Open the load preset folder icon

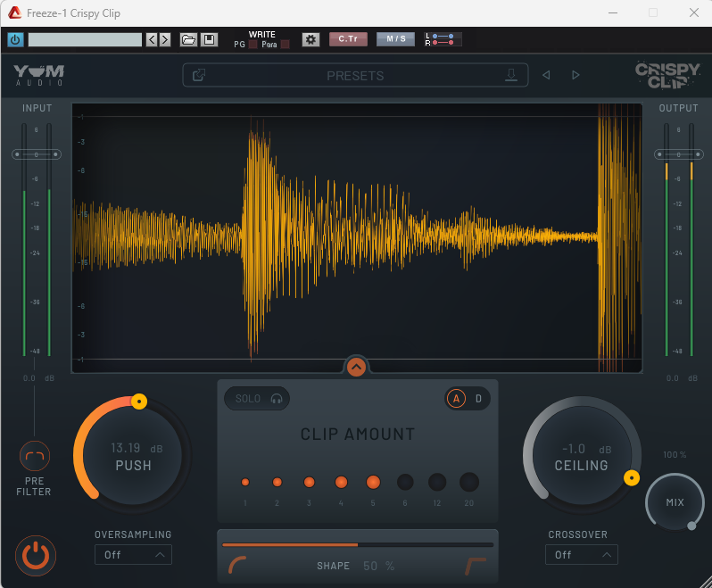pyautogui.click(x=188, y=40)
